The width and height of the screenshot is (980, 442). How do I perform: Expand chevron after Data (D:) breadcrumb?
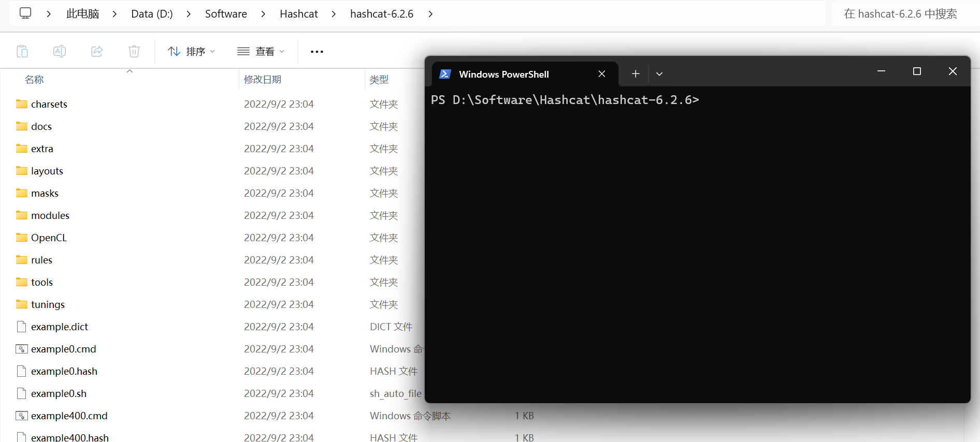(x=189, y=14)
